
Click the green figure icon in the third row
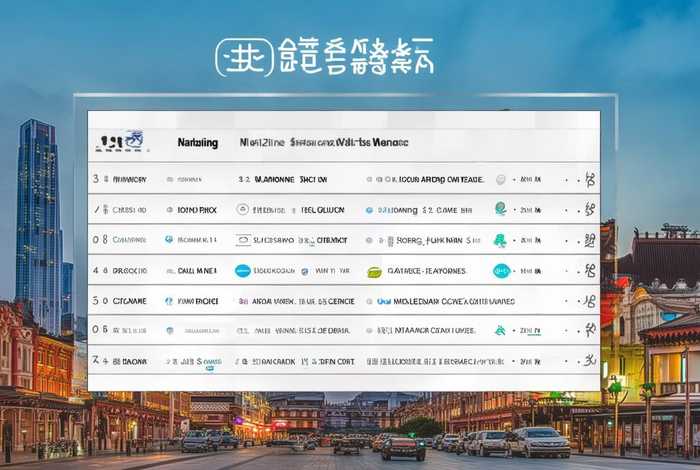(x=500, y=240)
